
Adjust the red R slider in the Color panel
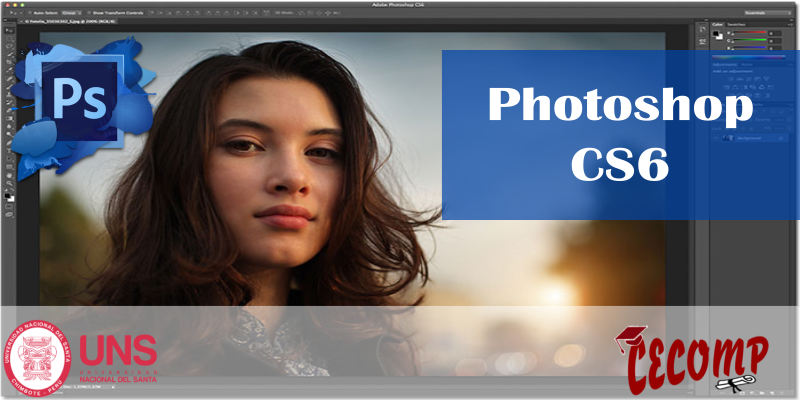coord(750,32)
